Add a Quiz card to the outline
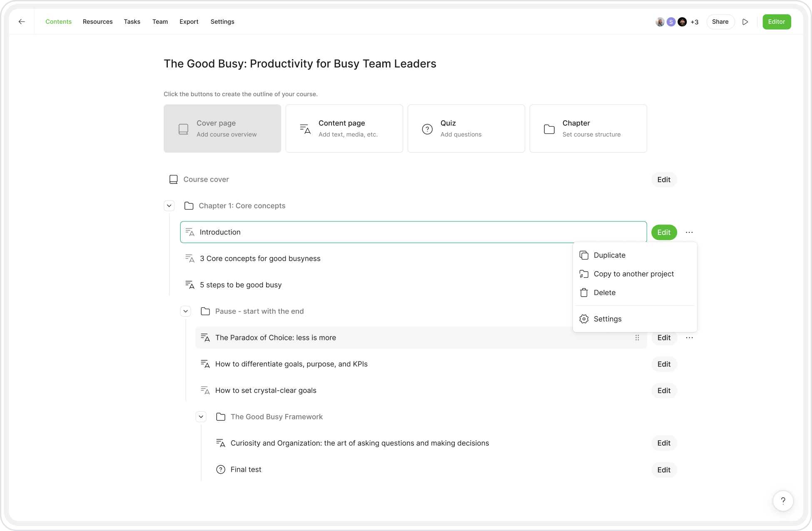Image resolution: width=812 pixels, height=531 pixels. point(466,128)
